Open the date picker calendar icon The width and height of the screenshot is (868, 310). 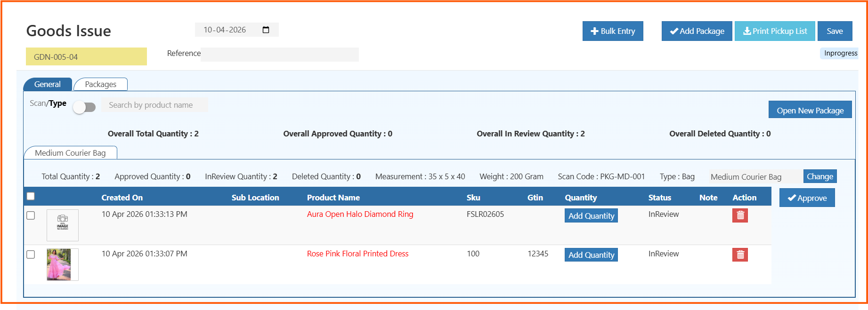266,30
